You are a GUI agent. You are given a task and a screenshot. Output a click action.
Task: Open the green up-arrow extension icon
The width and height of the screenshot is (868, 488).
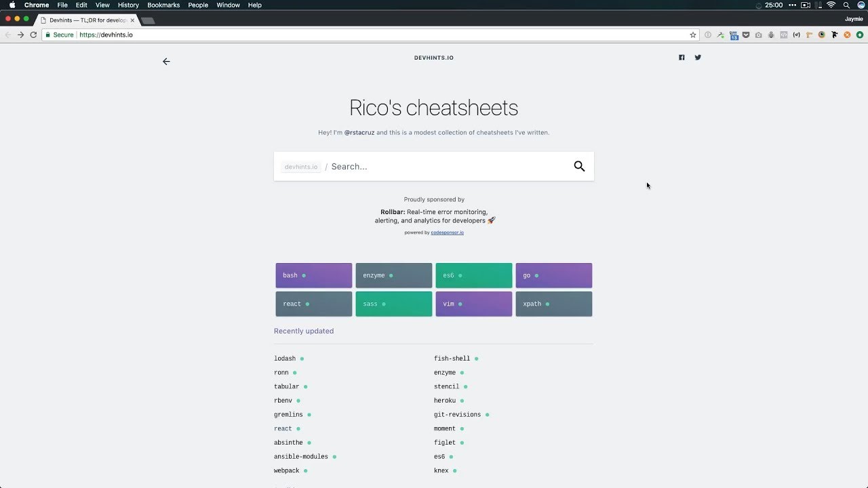tap(860, 35)
